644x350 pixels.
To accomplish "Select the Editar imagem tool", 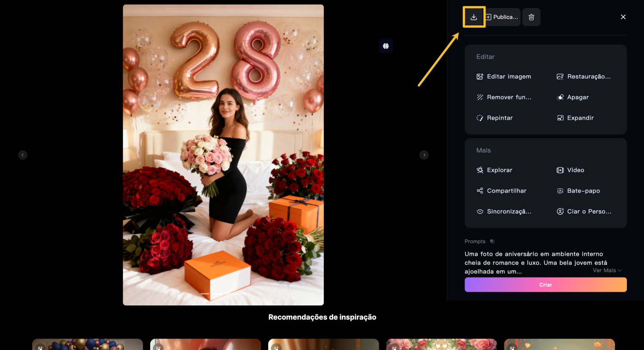I will point(509,76).
